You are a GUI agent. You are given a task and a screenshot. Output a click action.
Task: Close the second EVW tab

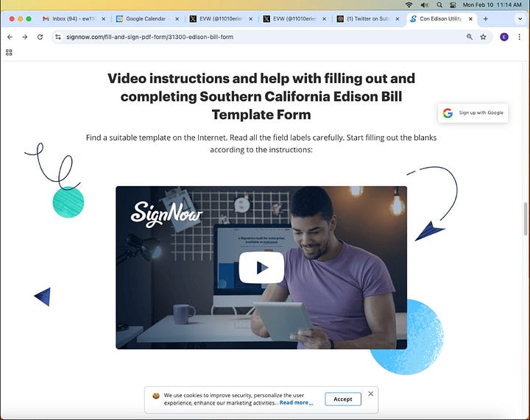coord(325,19)
